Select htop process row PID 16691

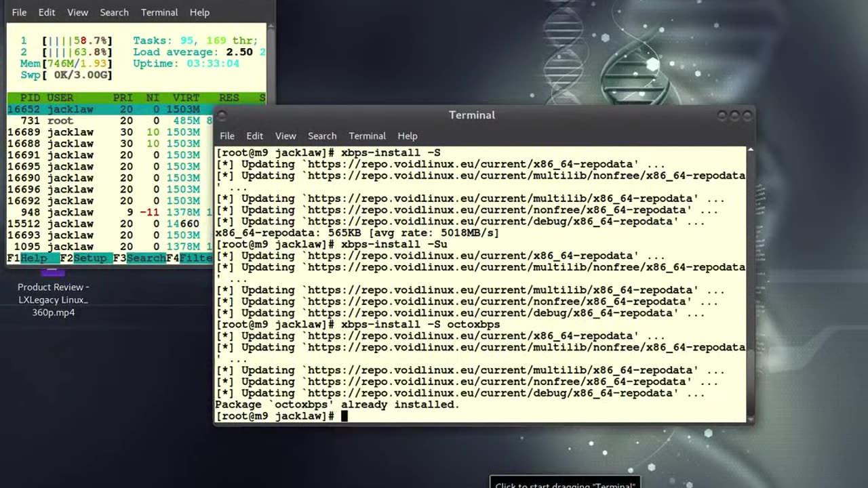(110, 155)
